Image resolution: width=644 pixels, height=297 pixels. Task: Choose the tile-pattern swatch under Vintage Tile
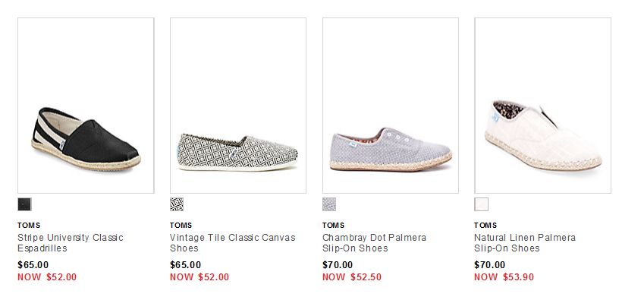click(x=177, y=204)
